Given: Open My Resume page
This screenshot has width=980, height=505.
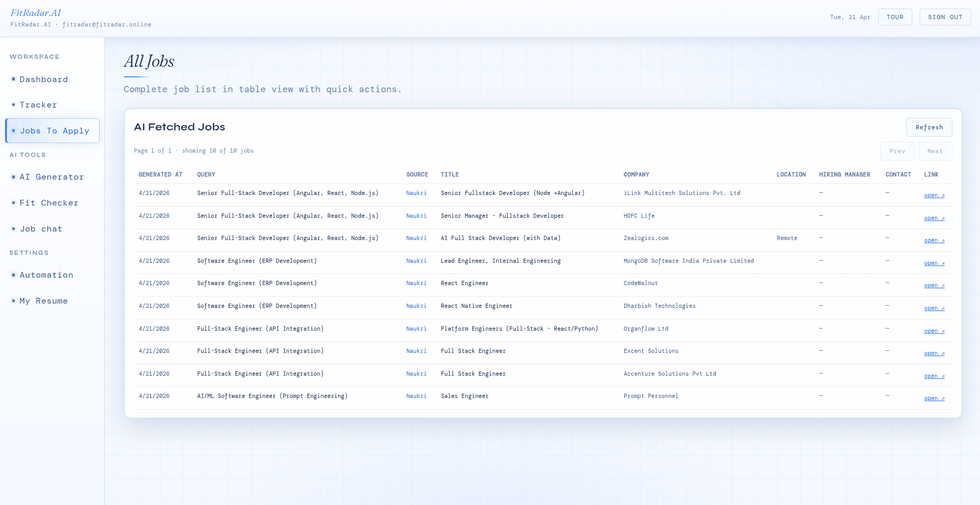Looking at the screenshot, I should click(x=52, y=301).
